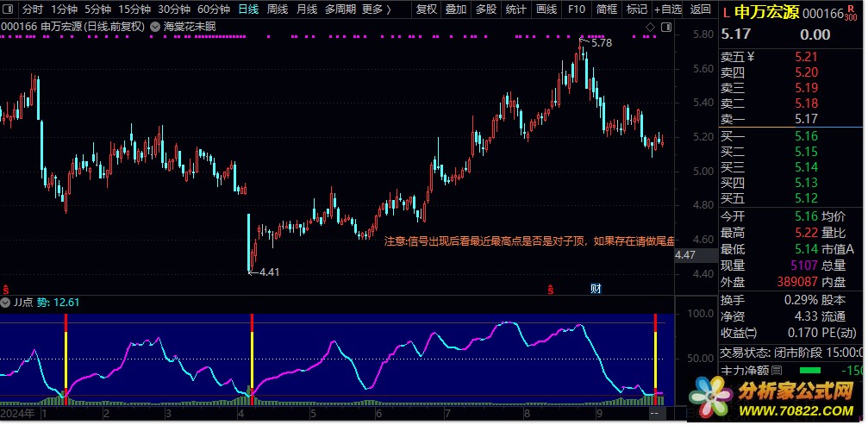868x425 pixels.
Task: Add the stock via the +自选 button
Action: (x=667, y=9)
